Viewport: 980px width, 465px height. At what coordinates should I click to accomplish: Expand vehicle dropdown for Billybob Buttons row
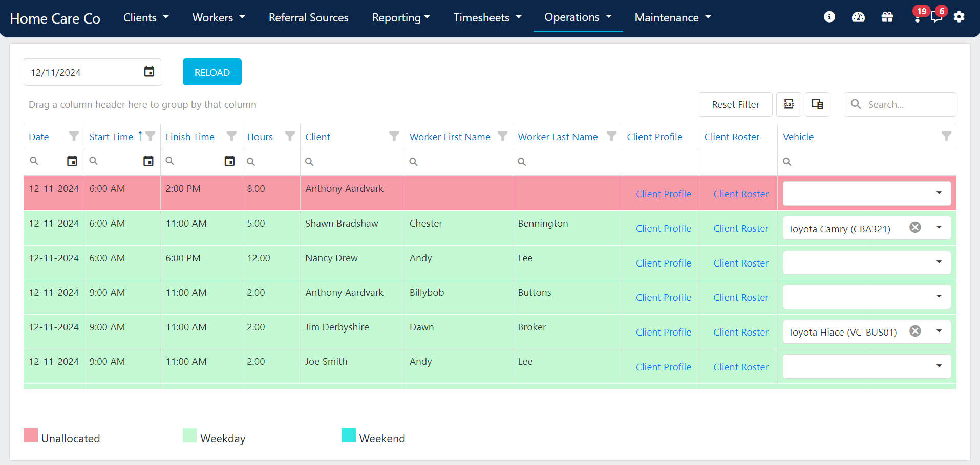(939, 296)
